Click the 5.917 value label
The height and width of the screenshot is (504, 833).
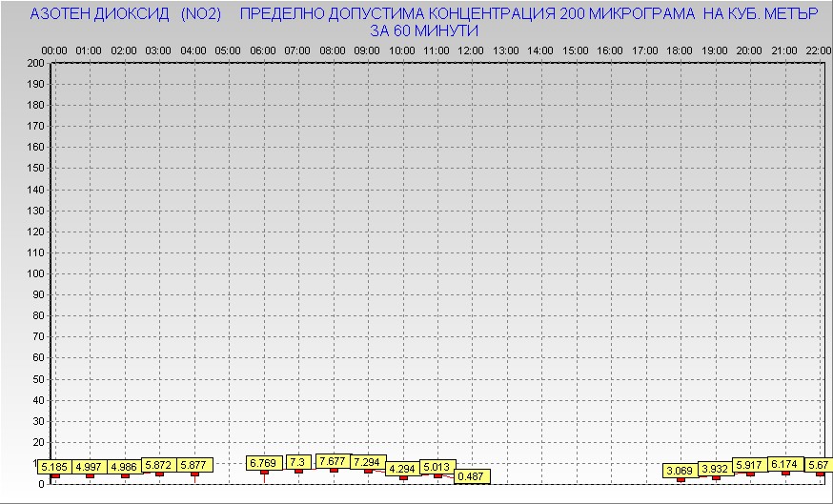[x=750, y=466]
